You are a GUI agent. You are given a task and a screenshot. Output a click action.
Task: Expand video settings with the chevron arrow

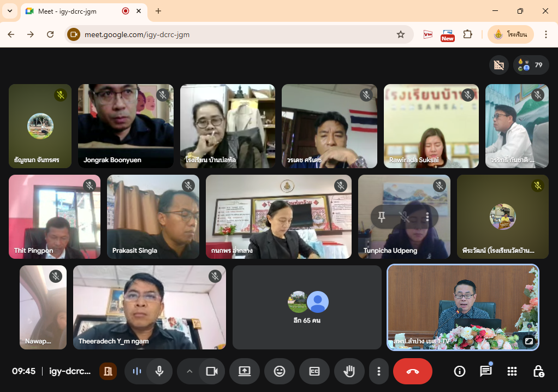coord(189,371)
